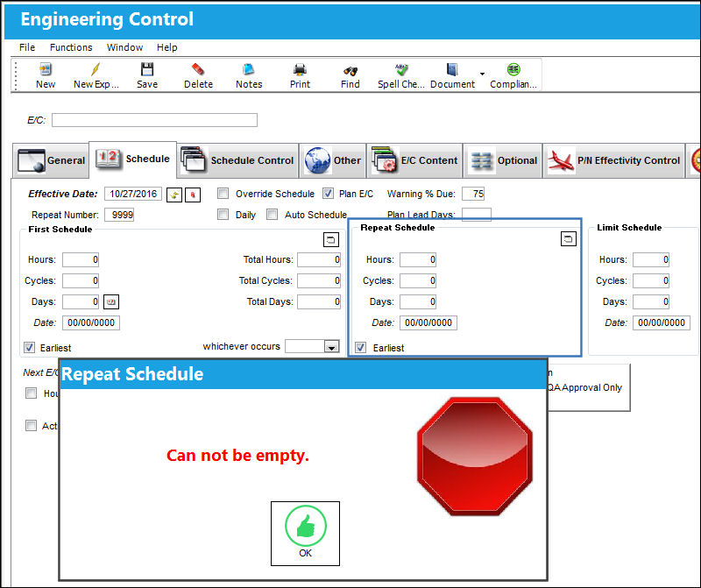
Task: Click the Print toolbar icon
Action: (300, 75)
